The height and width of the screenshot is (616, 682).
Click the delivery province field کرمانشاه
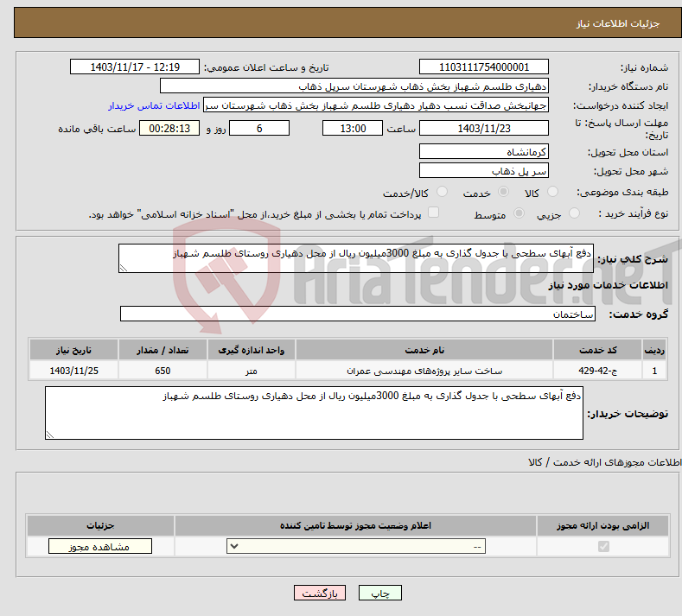coord(484,152)
